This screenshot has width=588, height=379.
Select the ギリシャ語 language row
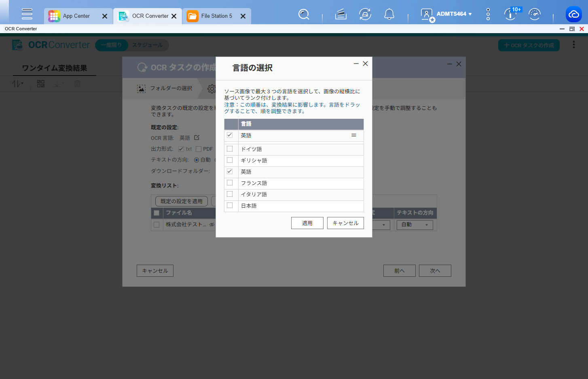click(254, 160)
